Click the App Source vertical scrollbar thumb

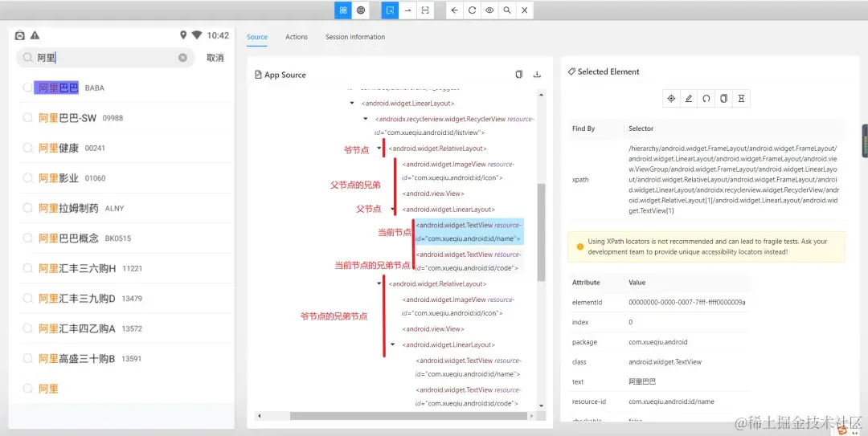tap(541, 232)
